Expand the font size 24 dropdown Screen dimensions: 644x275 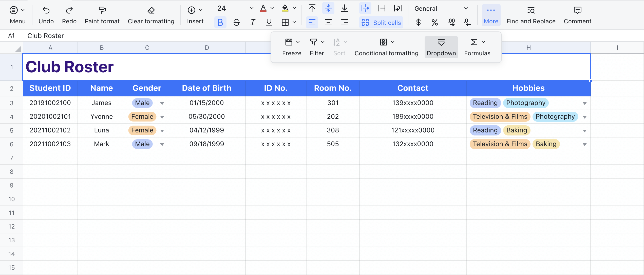click(252, 8)
